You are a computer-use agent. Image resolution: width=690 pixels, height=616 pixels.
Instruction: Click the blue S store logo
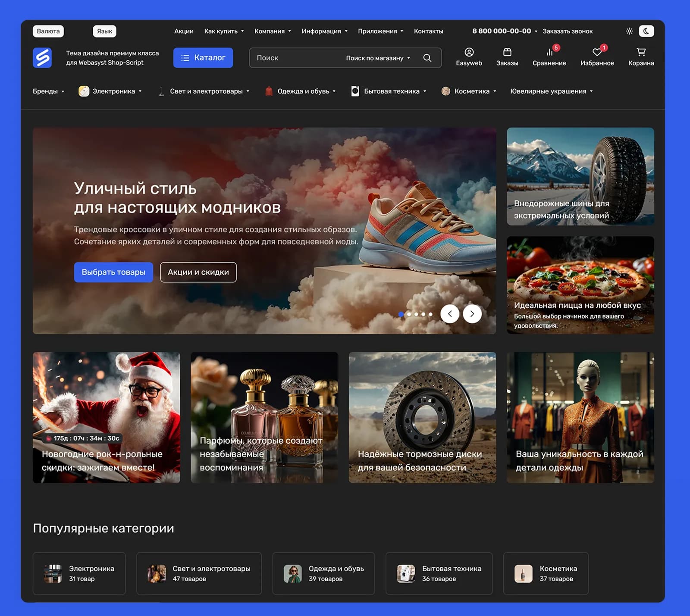click(x=42, y=58)
